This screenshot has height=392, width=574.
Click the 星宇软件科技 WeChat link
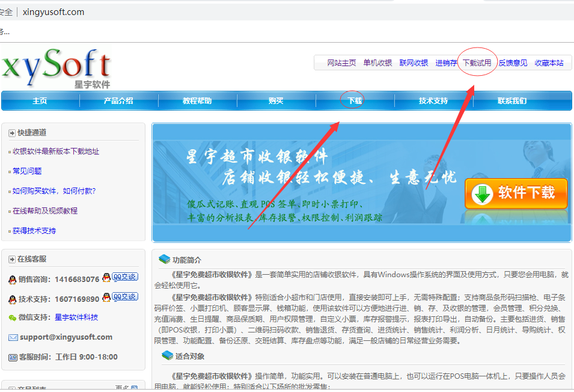click(76, 317)
